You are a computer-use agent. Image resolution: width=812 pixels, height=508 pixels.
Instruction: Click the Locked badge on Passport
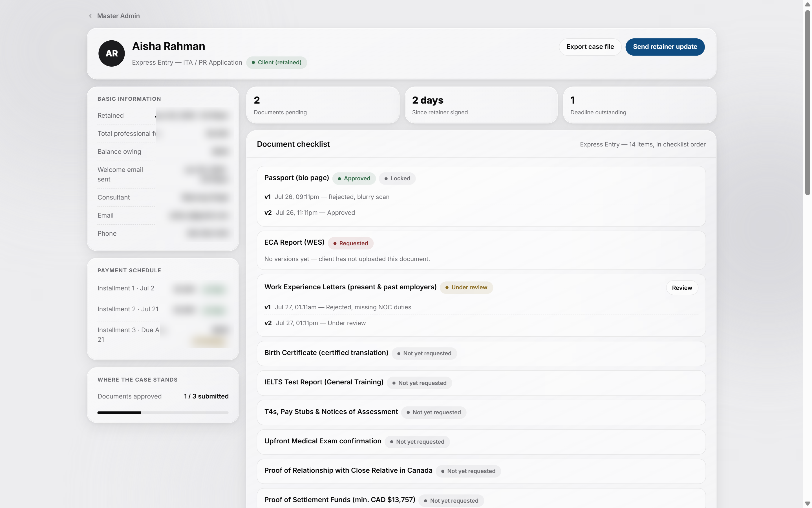[397, 178]
